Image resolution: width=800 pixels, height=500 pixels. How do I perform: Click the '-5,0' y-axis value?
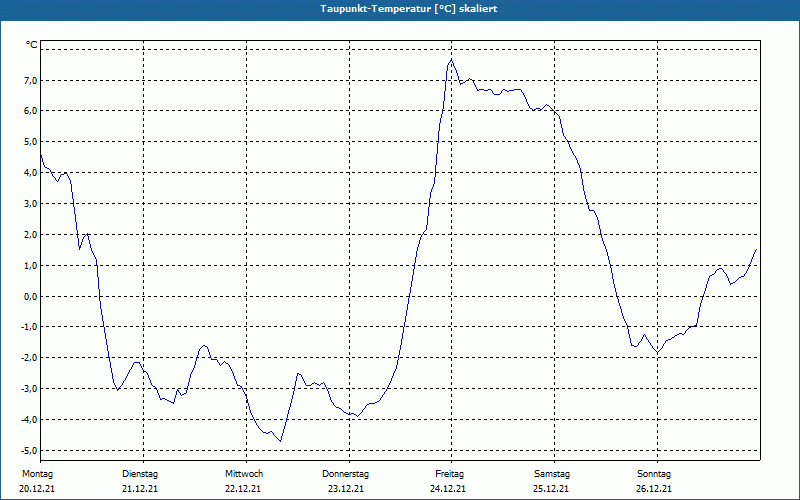tap(29, 451)
